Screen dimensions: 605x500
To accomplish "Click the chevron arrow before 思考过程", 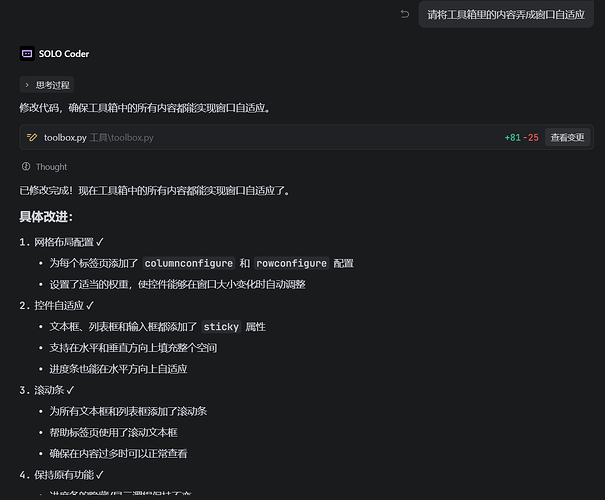I will [x=27, y=85].
